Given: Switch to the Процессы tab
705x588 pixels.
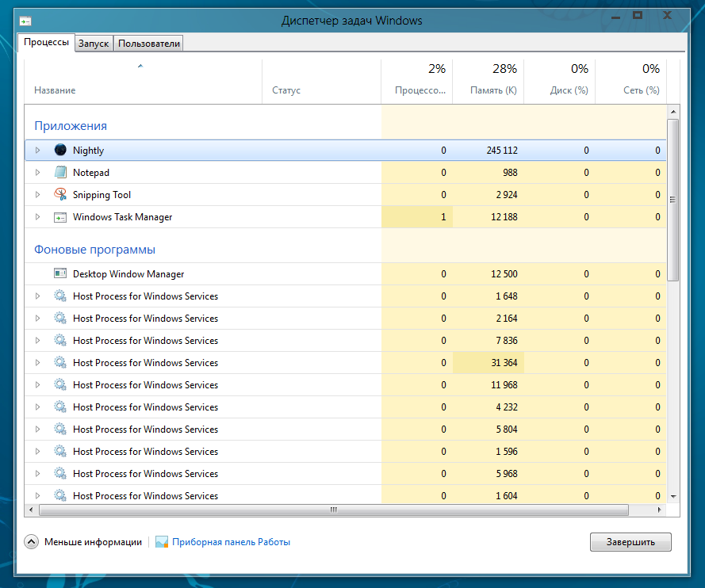Looking at the screenshot, I should [46, 42].
